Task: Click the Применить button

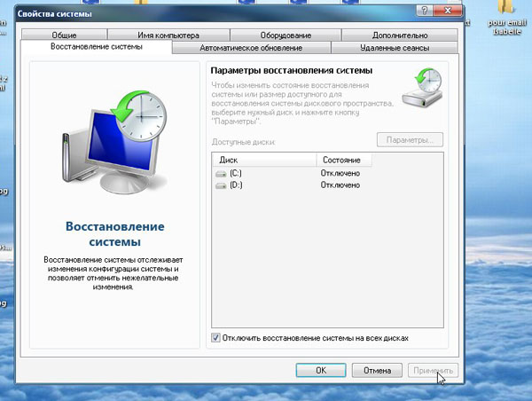Action: [x=431, y=370]
